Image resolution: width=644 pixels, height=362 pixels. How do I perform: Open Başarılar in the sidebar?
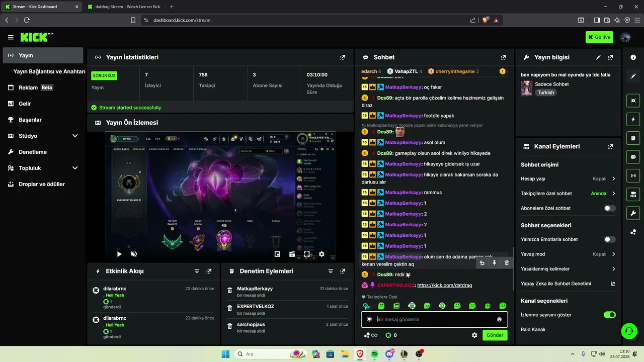(43, 120)
